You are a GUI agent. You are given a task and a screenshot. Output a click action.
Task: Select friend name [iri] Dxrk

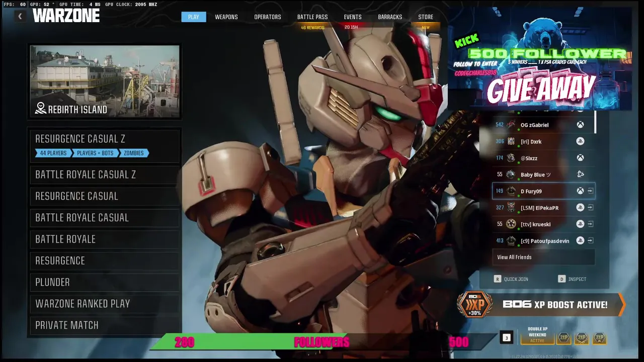click(x=531, y=142)
